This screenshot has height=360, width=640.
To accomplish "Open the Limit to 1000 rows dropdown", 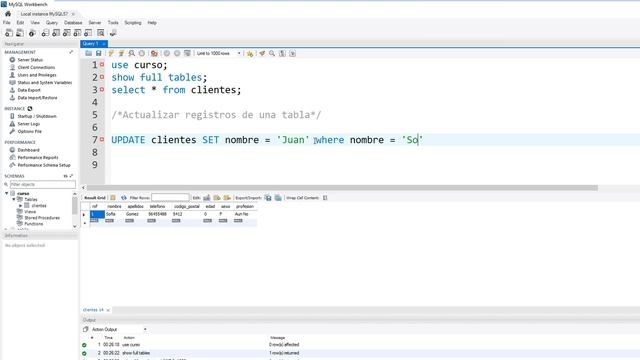I will [x=218, y=53].
